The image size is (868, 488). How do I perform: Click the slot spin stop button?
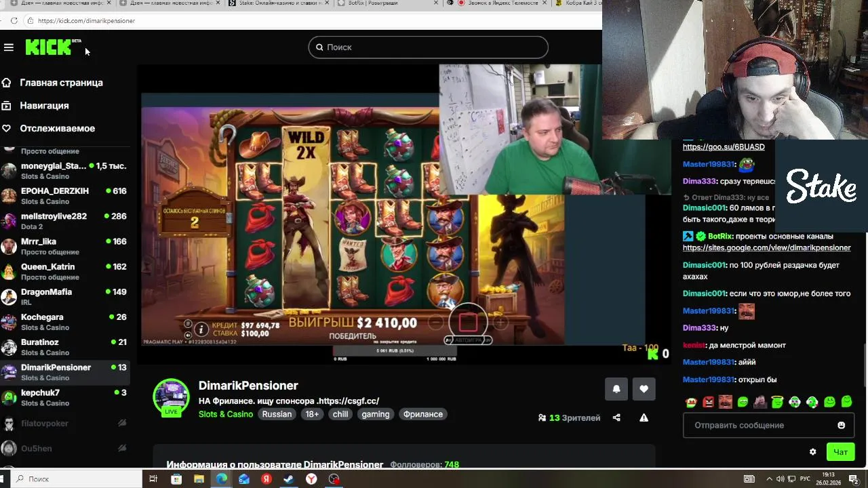click(x=468, y=323)
